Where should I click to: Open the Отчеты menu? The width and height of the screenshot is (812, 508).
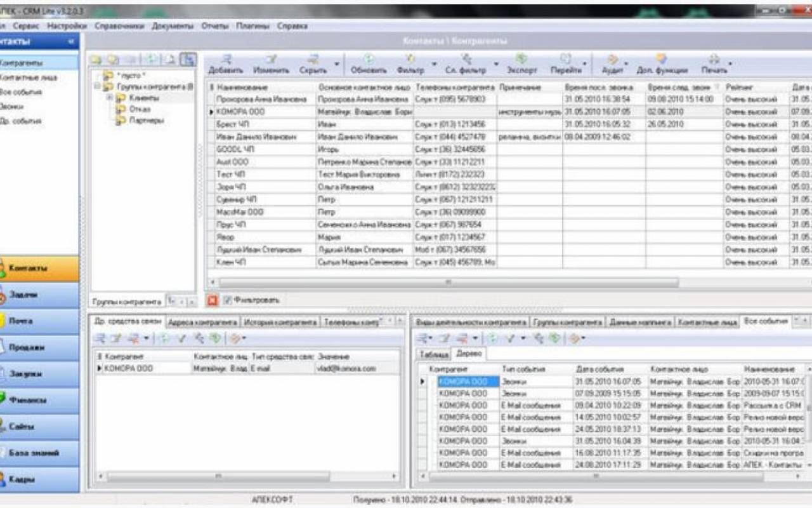coord(216,26)
